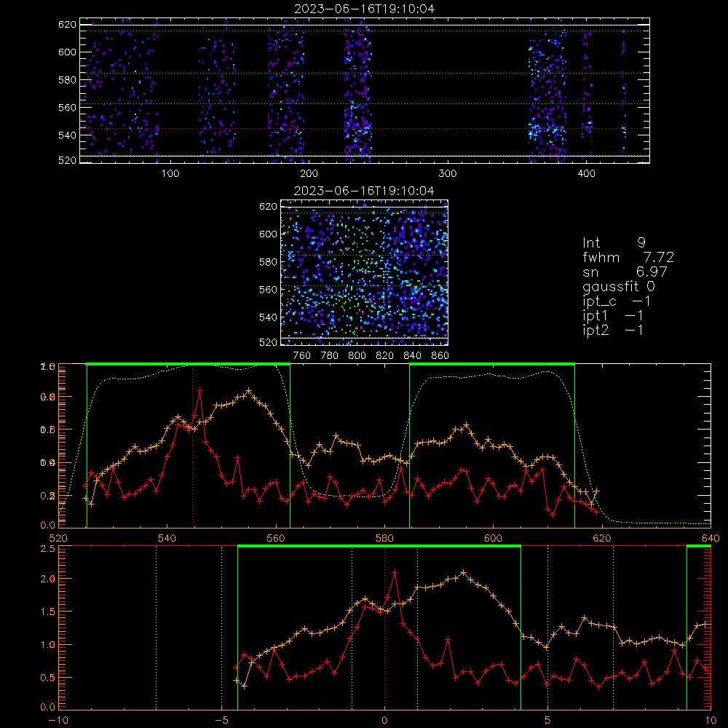Click the 640 tick on profile plot axis
Screen dimensions: 728x728
pyautogui.click(x=711, y=538)
